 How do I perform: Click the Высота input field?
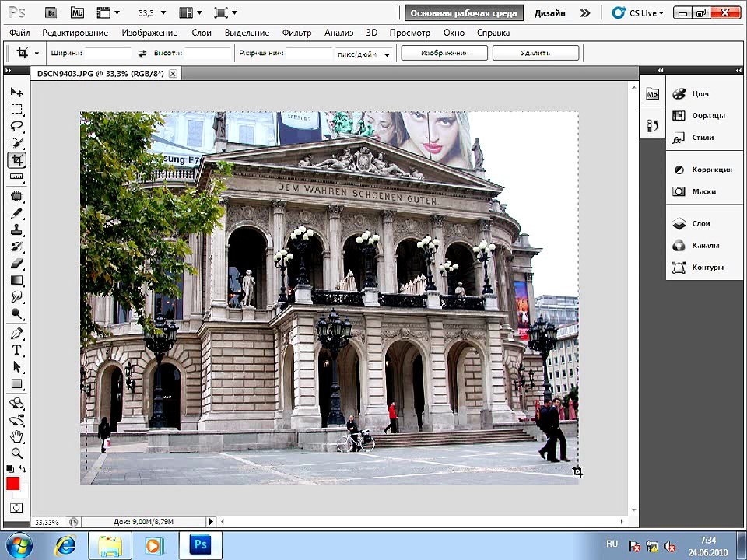tap(209, 54)
